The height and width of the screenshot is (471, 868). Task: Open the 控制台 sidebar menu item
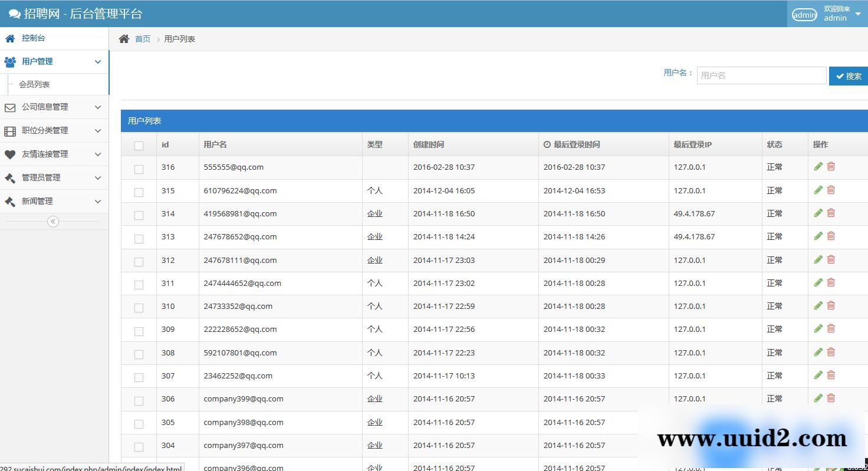(x=32, y=38)
